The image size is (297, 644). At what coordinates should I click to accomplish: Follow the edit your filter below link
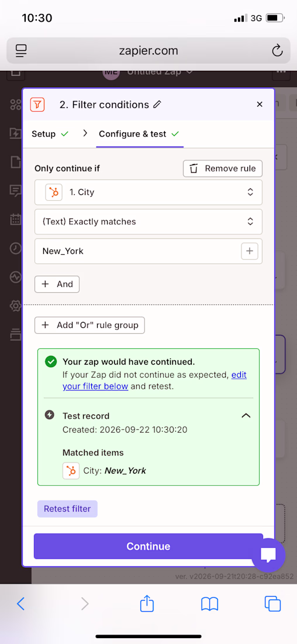(155, 381)
